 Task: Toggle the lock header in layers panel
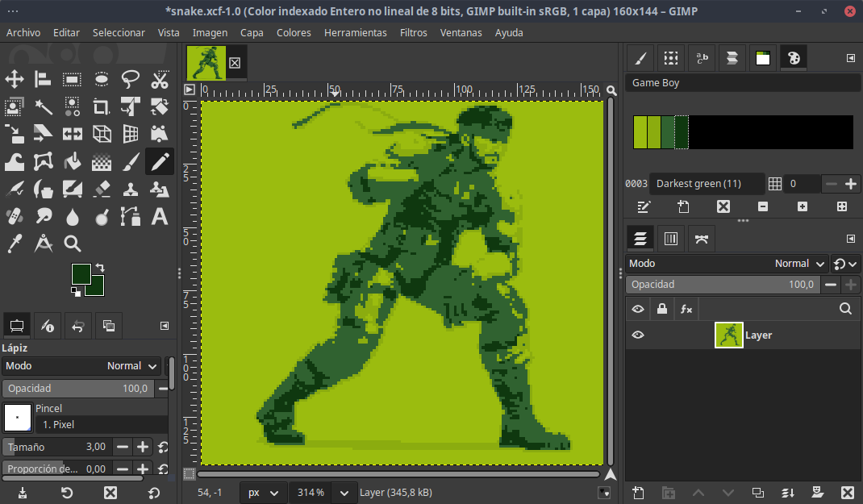[x=662, y=308]
